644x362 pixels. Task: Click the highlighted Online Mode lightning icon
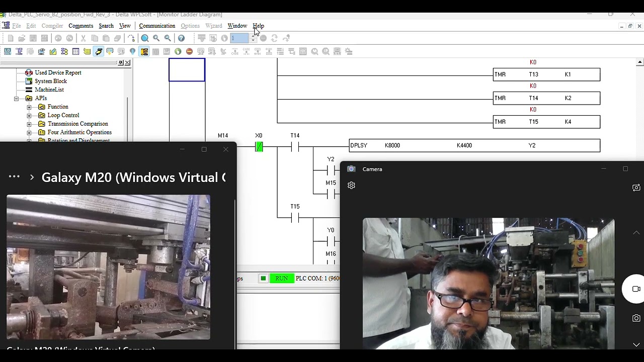99,51
